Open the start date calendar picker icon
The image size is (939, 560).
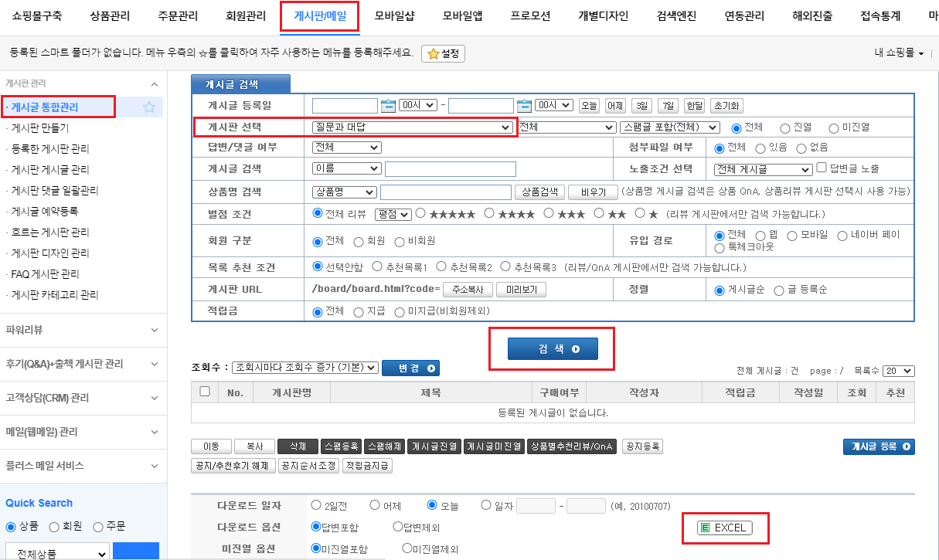coord(388,106)
